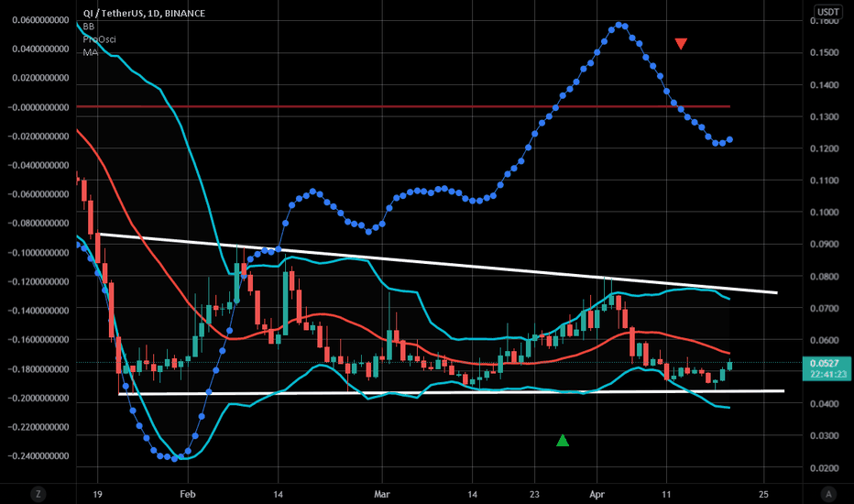Click the 11 date label on time axis
854x504 pixels.
pos(666,494)
